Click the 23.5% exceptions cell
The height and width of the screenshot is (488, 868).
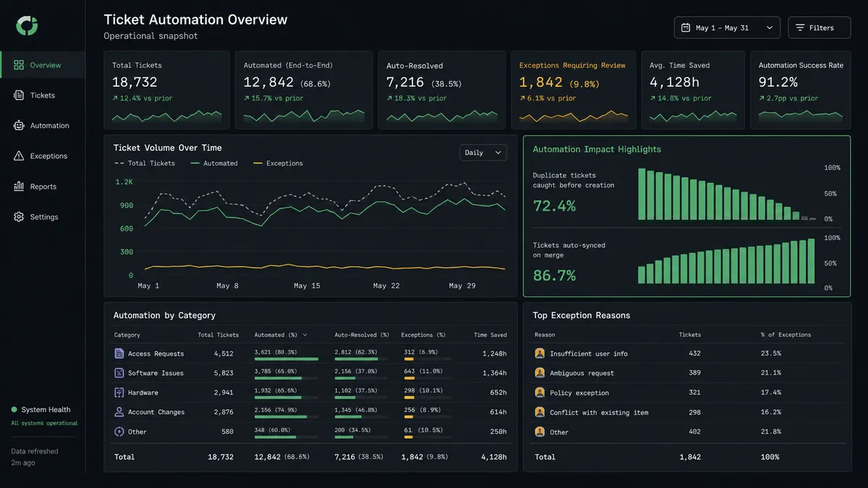(x=770, y=354)
